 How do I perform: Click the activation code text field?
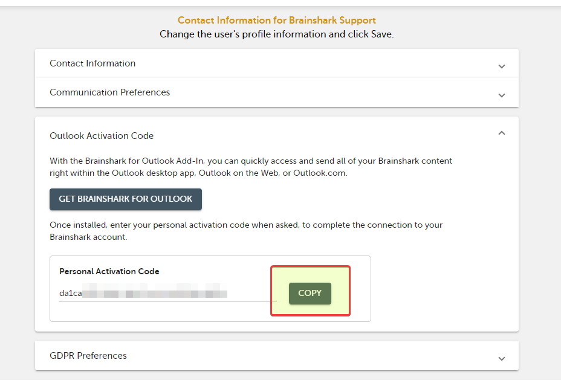(168, 294)
